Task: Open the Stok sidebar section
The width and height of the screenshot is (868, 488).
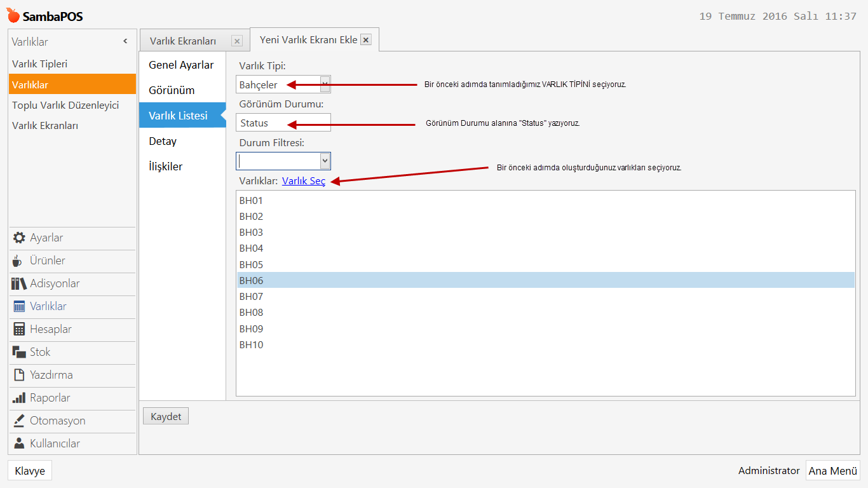Action: (73, 352)
